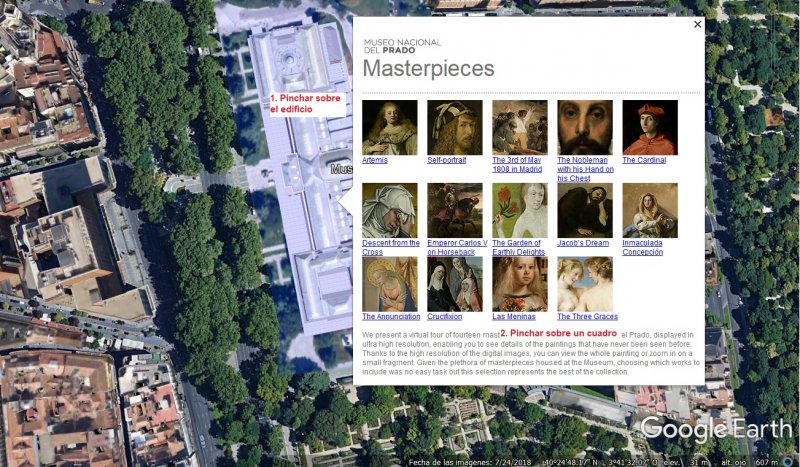The width and height of the screenshot is (800, 467).
Task: Open the Inmaculada Concepción thumbnail
Action: point(650,210)
